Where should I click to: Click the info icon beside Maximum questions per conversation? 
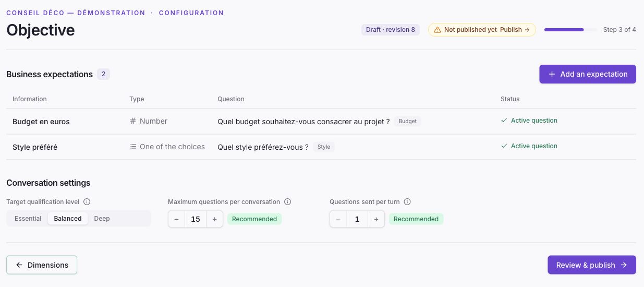point(287,202)
